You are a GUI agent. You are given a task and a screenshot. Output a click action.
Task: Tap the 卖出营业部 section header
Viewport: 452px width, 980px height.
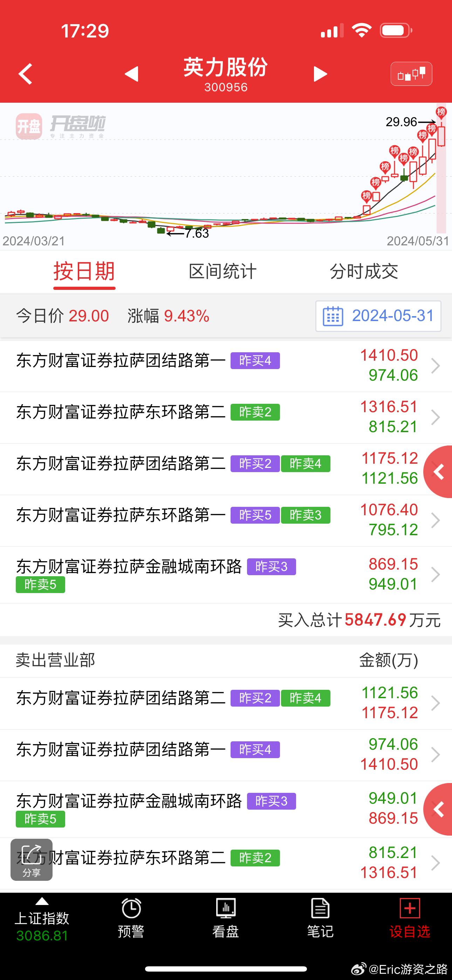(x=56, y=660)
